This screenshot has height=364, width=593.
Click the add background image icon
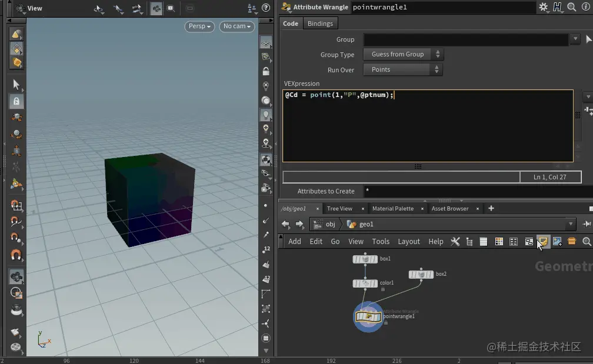tap(557, 241)
